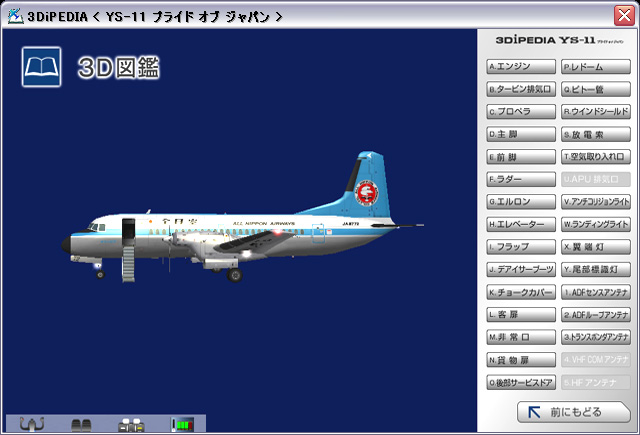
Task: Pick 1.ADFセンスアンテナ button
Action: tap(596, 292)
